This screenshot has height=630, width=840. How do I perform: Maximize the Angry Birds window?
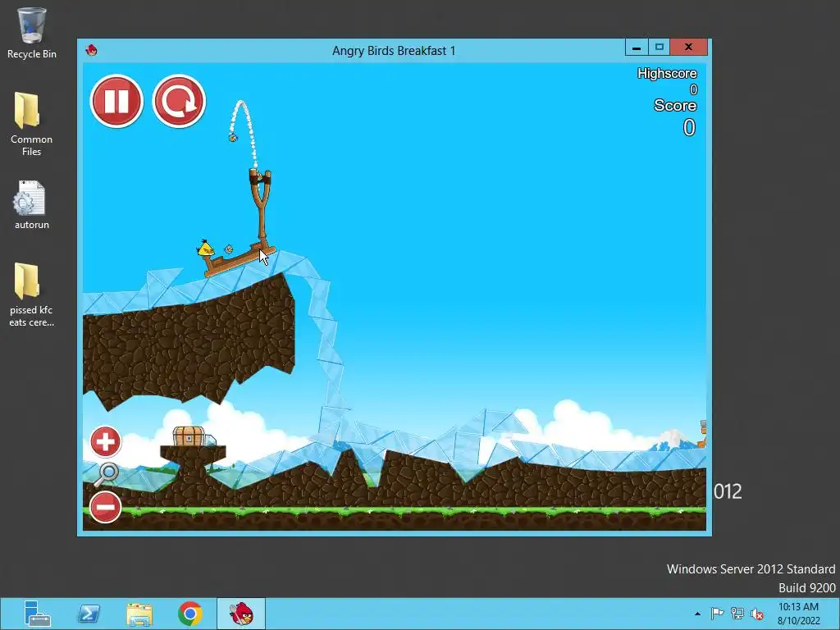(x=660, y=47)
